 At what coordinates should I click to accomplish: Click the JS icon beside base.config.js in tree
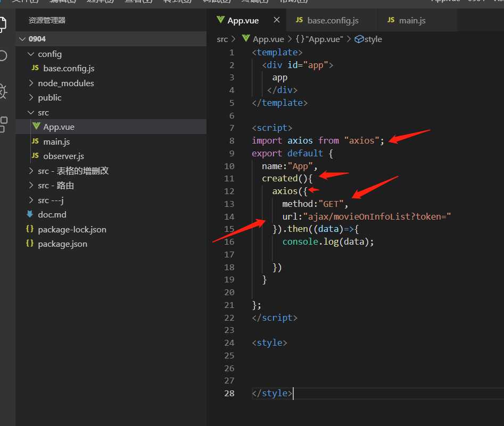coord(35,68)
